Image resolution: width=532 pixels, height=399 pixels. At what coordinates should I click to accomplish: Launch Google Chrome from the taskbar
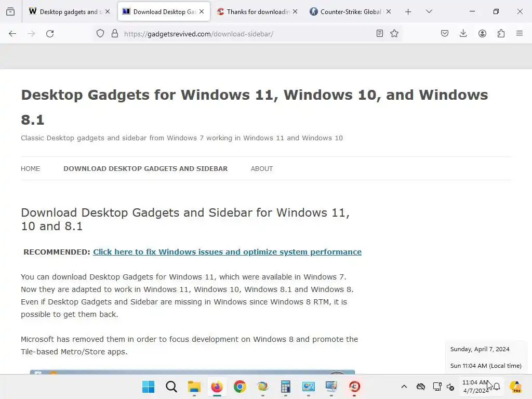(240, 387)
